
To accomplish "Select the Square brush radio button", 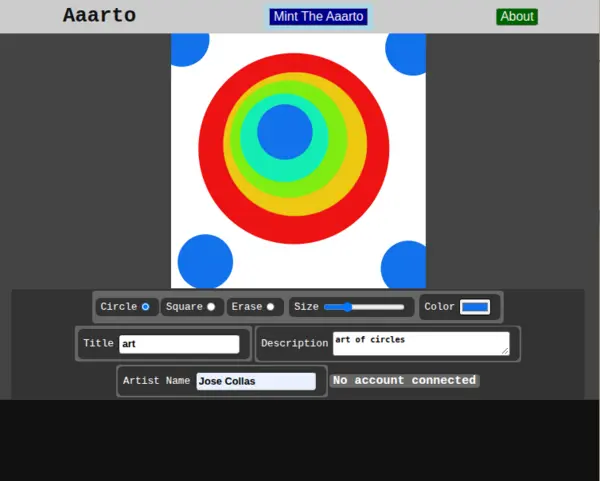I will (211, 307).
